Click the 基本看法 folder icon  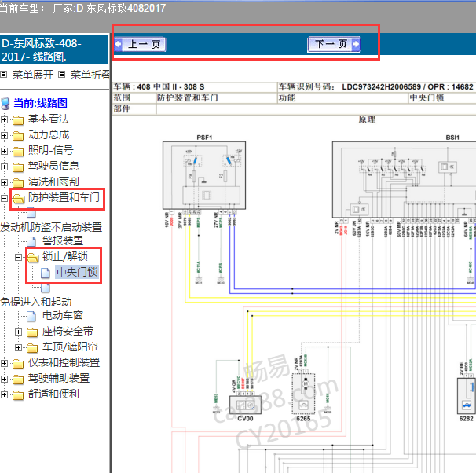18,120
